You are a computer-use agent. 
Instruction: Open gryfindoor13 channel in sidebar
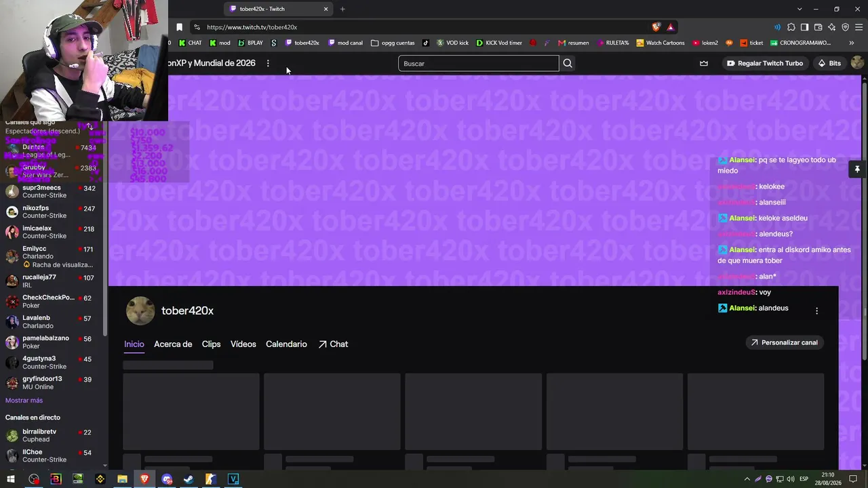[53, 383]
